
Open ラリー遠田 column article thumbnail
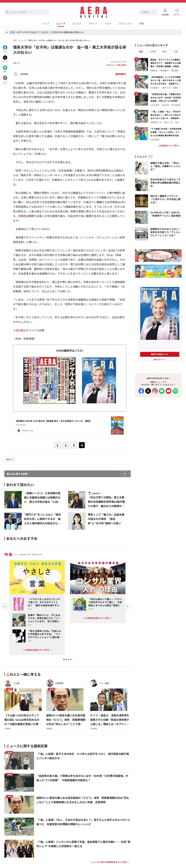(x=109, y=699)
